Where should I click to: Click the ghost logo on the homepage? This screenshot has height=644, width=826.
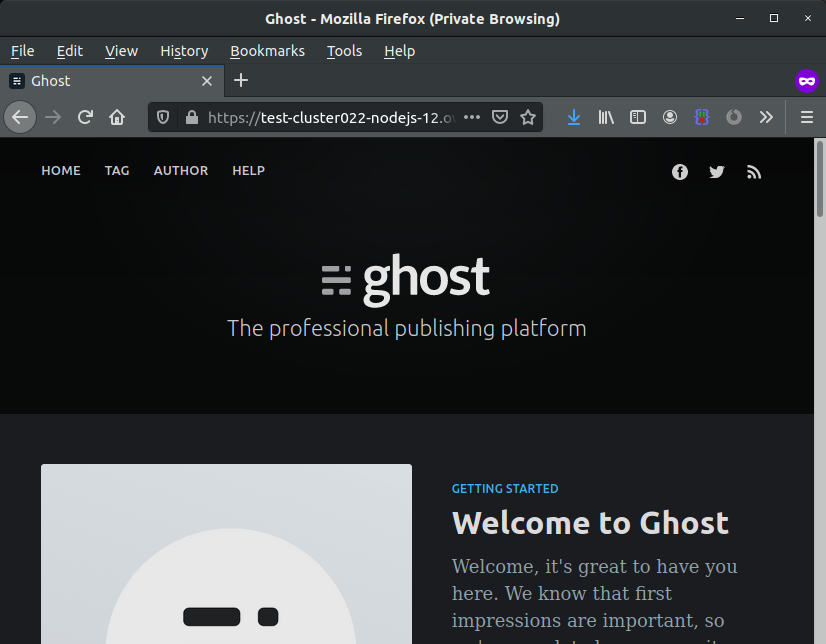click(x=406, y=278)
